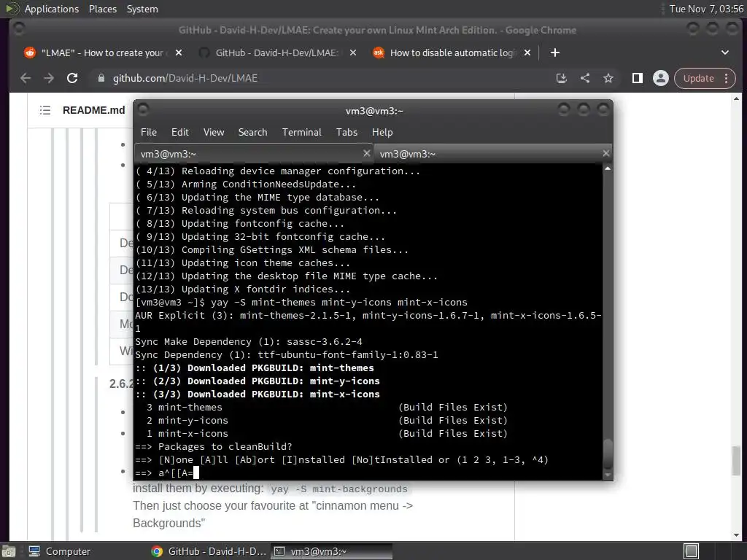Click terminal scrollbar up arrow
The height and width of the screenshot is (560, 747).
point(608,168)
